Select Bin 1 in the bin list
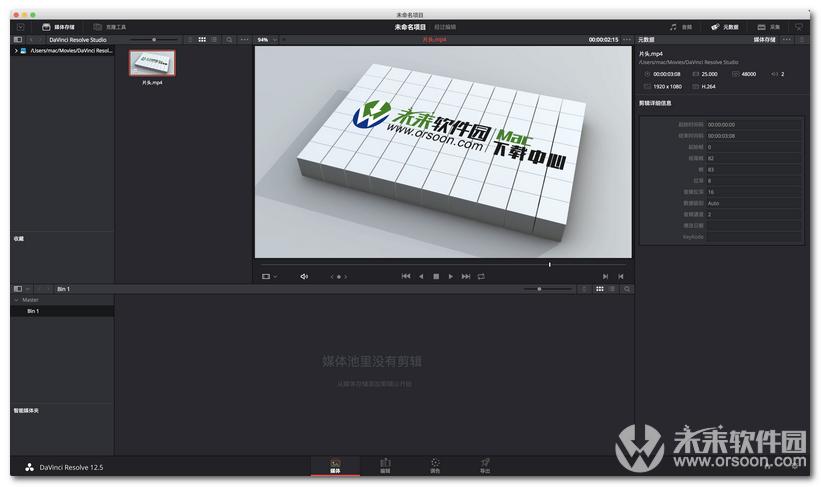Viewport: 821px width, 487px height. coord(62,311)
